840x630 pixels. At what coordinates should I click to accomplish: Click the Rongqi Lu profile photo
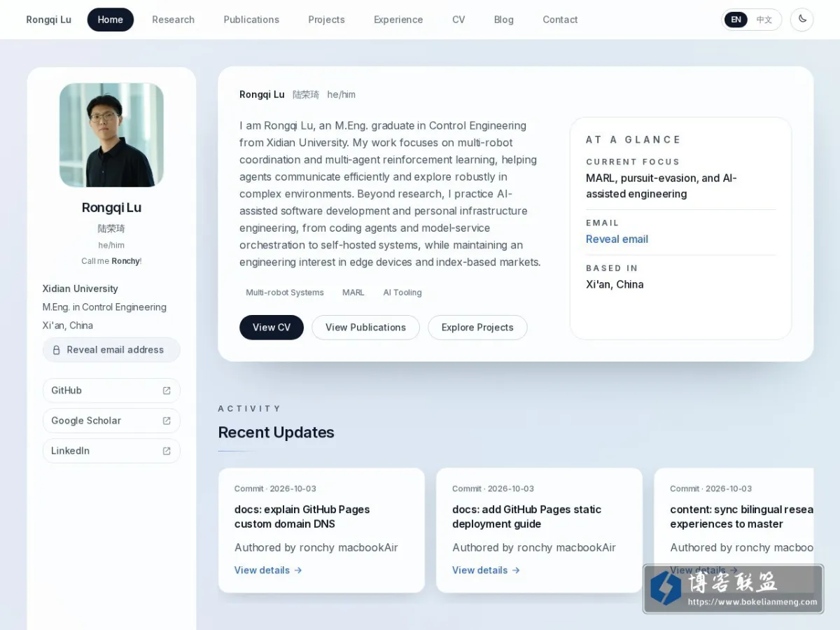click(111, 135)
